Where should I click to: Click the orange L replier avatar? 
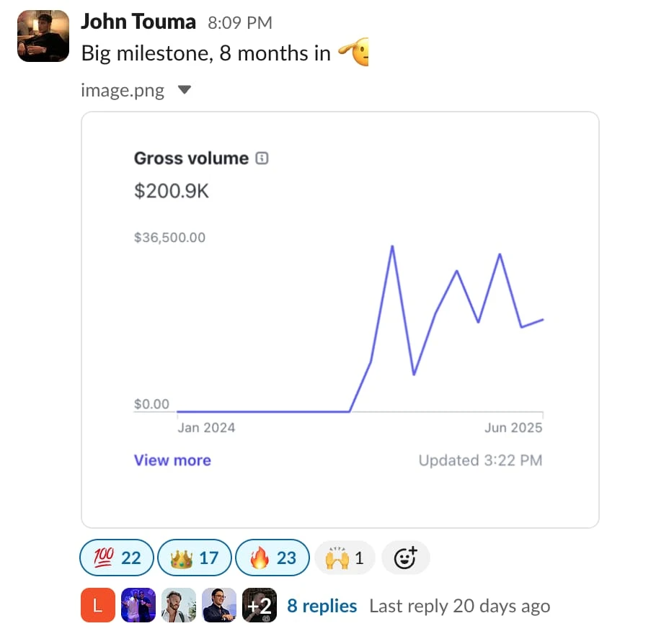pos(99,606)
